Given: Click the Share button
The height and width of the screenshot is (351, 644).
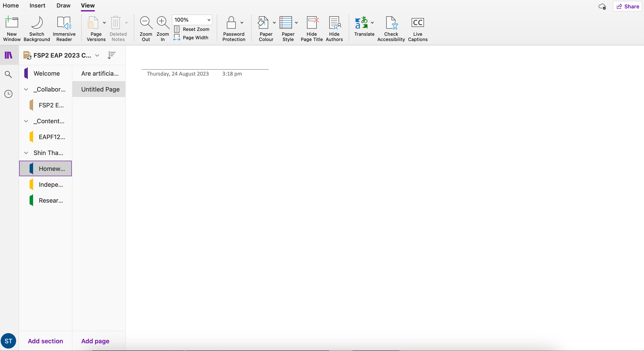Looking at the screenshot, I should point(627,6).
